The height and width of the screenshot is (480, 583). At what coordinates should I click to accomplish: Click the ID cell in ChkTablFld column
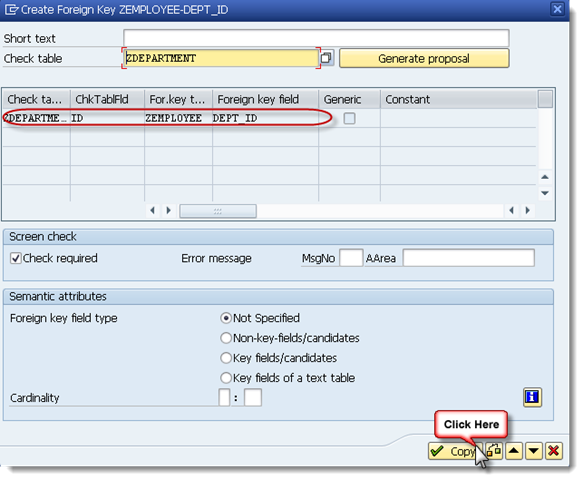pyautogui.click(x=107, y=118)
